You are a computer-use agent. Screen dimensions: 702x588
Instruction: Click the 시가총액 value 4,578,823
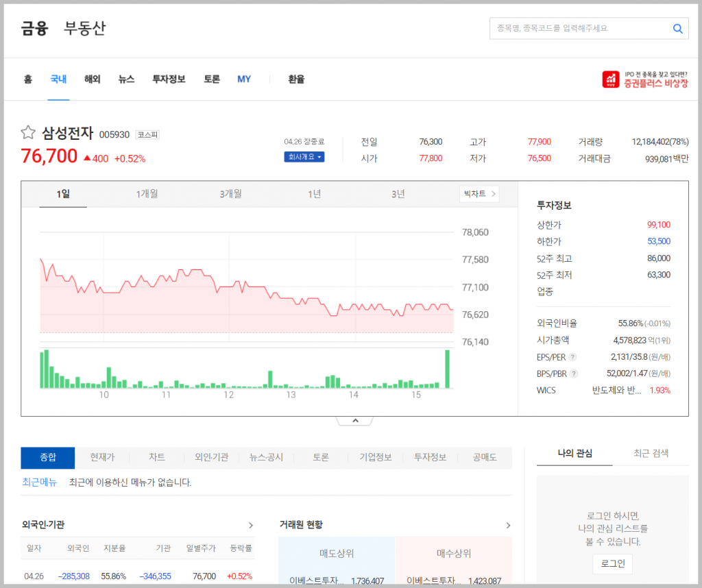[629, 341]
